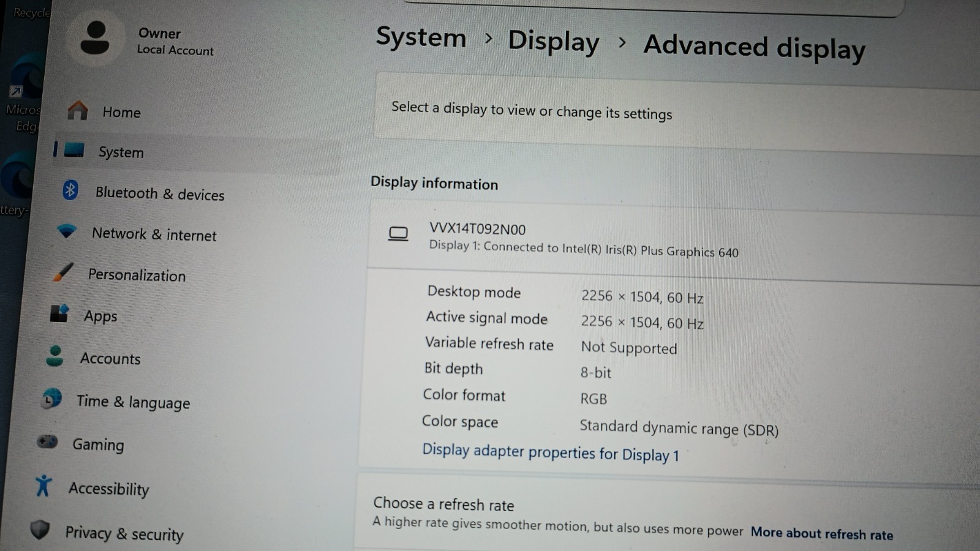Click the 'Display information' section heading

(434, 183)
